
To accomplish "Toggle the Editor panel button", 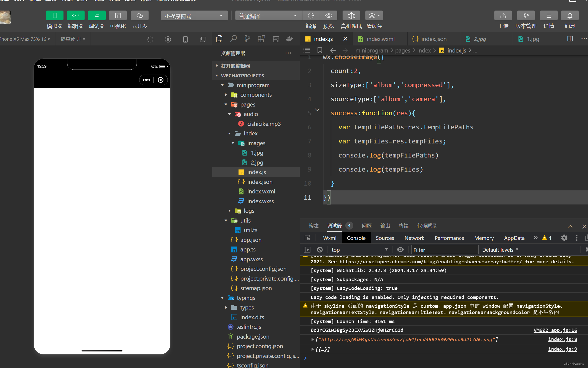I will pos(76,16).
